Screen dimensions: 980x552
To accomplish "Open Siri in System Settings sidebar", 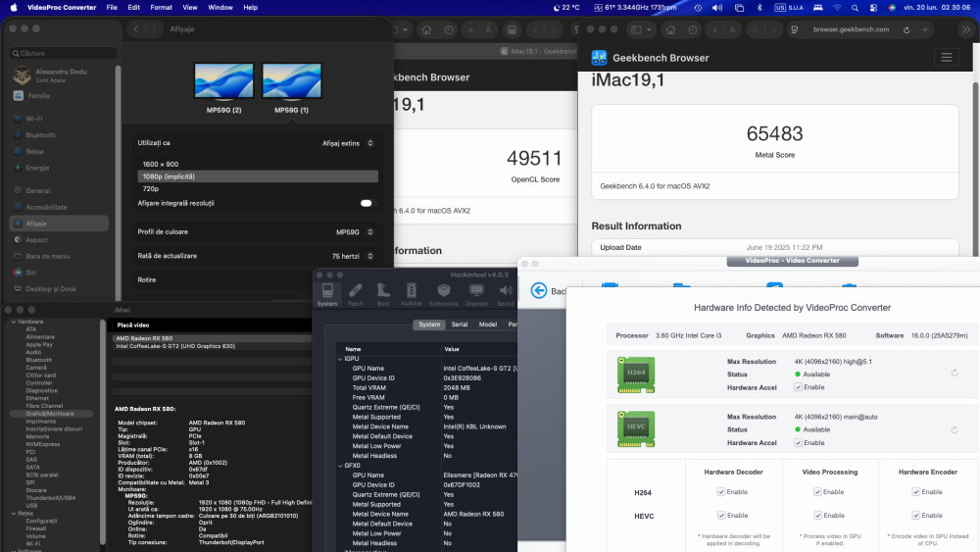I will pos(30,273).
